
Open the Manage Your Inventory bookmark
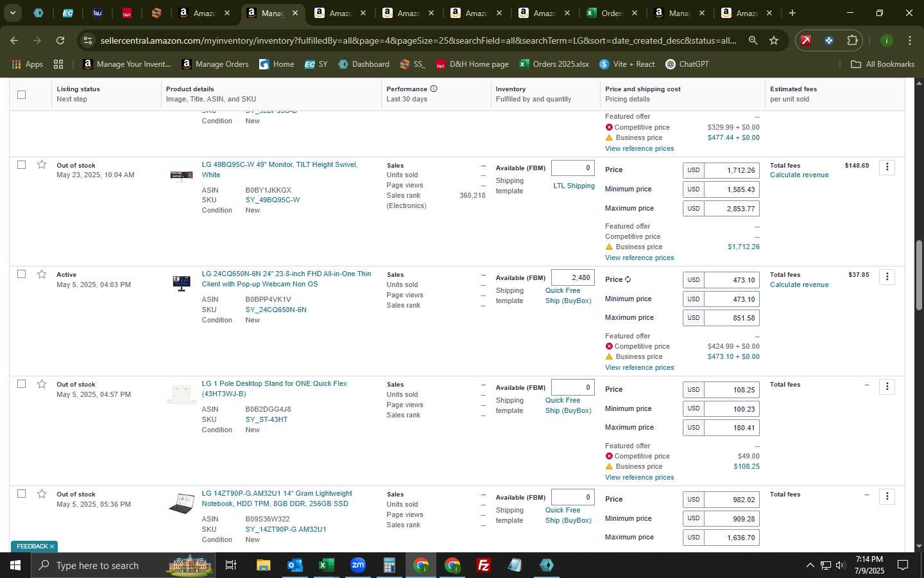127,64
